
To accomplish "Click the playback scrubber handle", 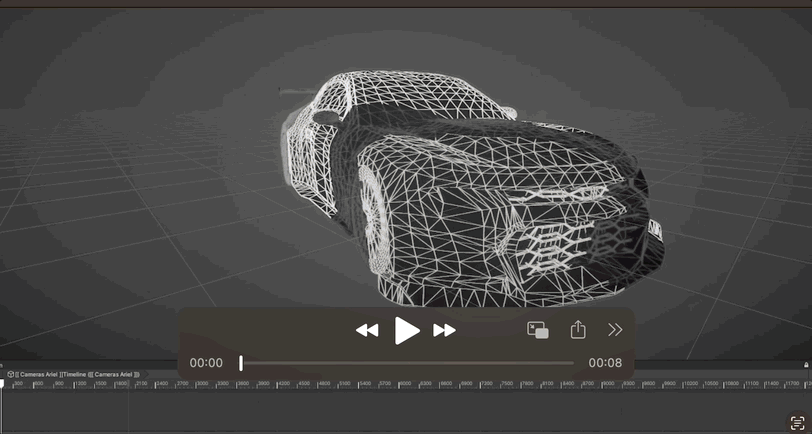I will 241,363.
